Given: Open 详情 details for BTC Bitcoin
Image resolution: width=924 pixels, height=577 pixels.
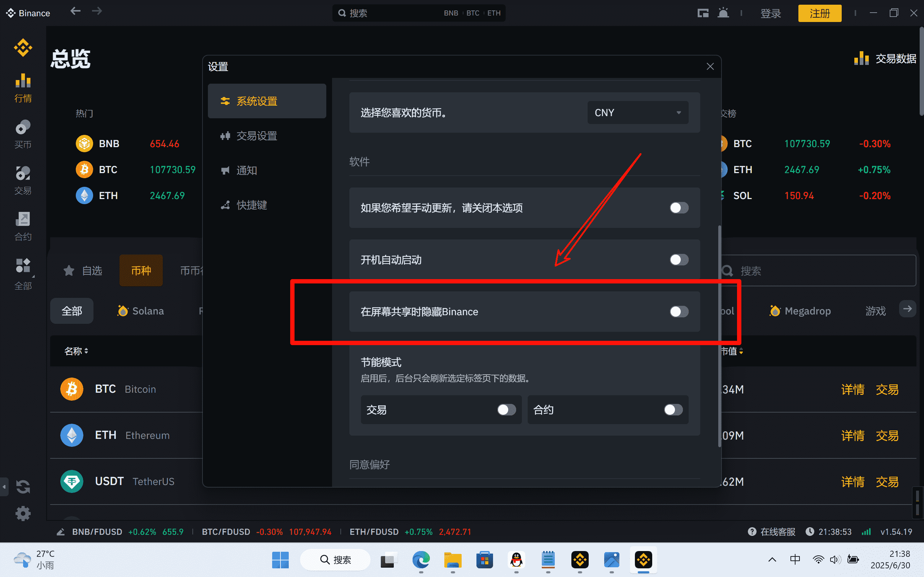Looking at the screenshot, I should (853, 389).
